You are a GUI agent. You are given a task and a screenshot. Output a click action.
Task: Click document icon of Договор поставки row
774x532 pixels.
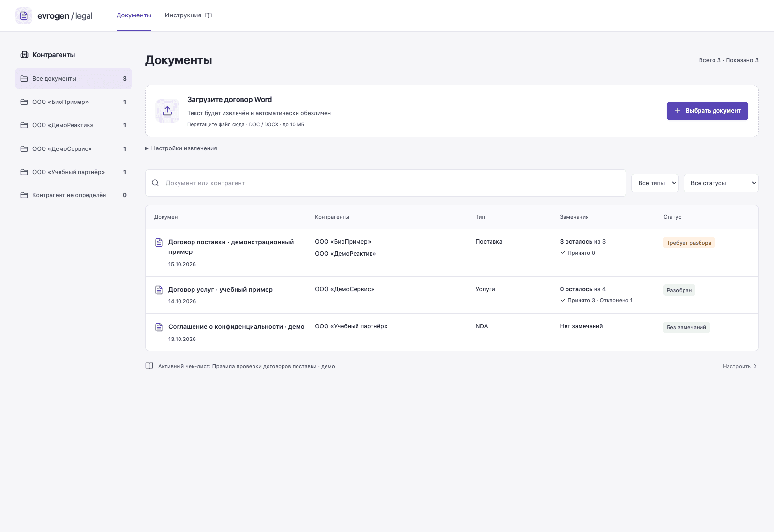tap(159, 242)
